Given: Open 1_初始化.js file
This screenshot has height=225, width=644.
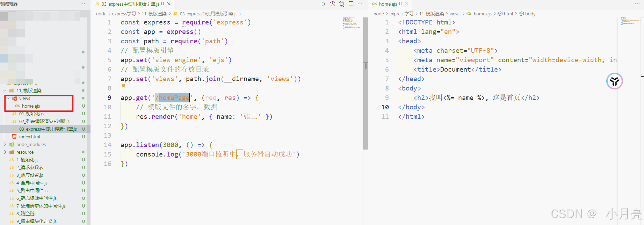Looking at the screenshot, I should click(27, 160).
